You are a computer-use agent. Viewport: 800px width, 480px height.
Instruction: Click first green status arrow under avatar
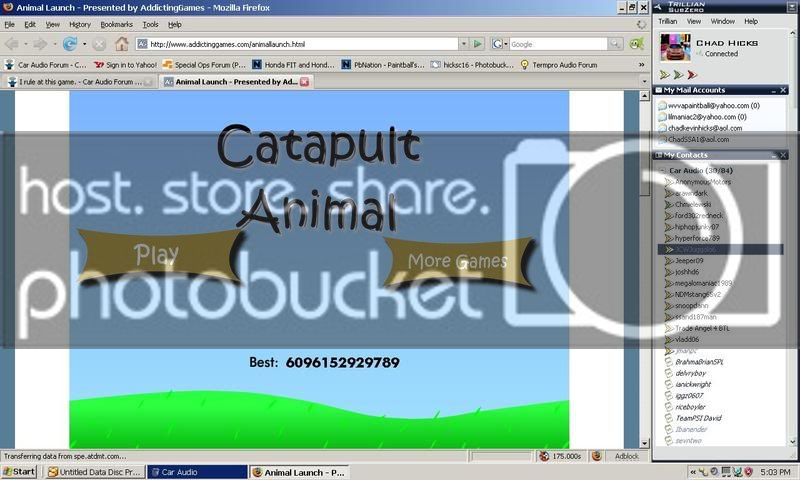664,75
